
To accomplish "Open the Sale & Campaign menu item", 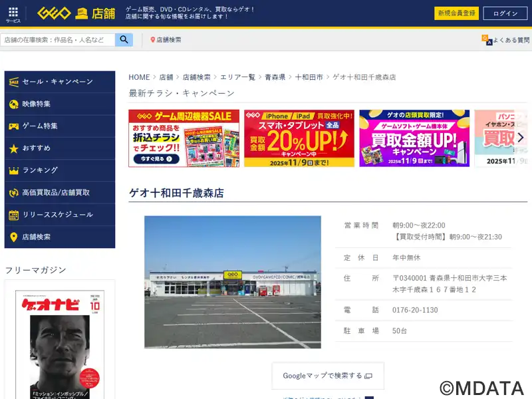I will [x=59, y=82].
